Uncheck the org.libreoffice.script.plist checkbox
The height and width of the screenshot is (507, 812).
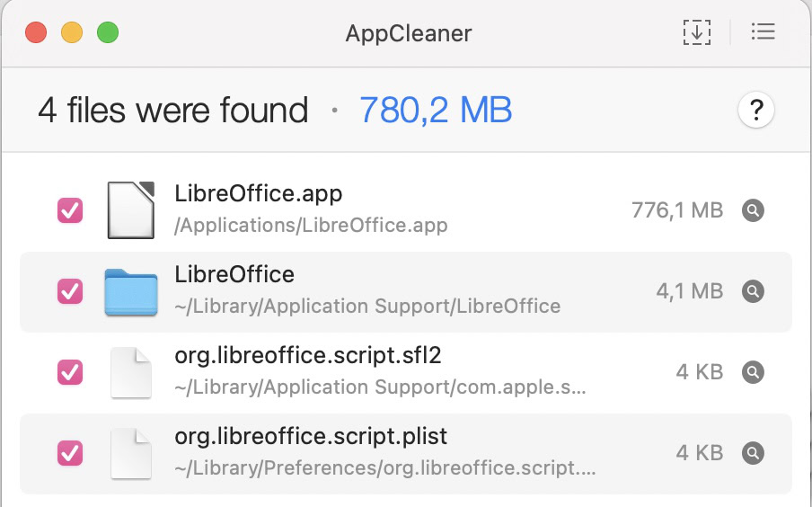pyautogui.click(x=70, y=452)
